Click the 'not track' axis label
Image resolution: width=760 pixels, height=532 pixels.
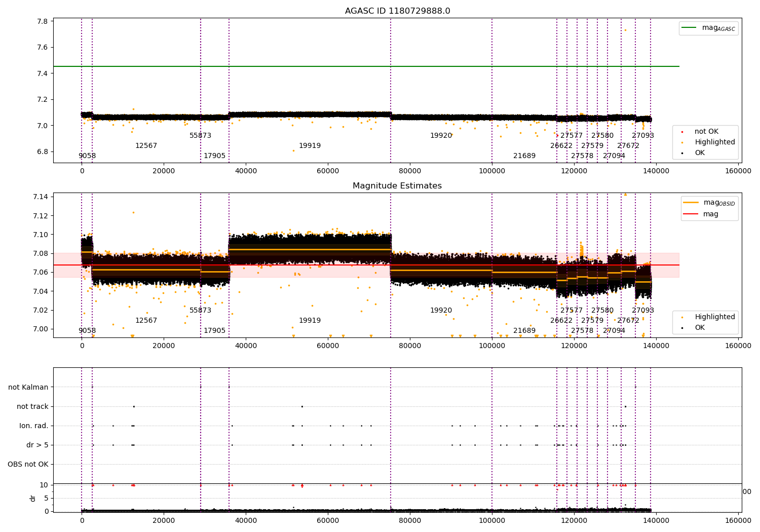coord(32,407)
